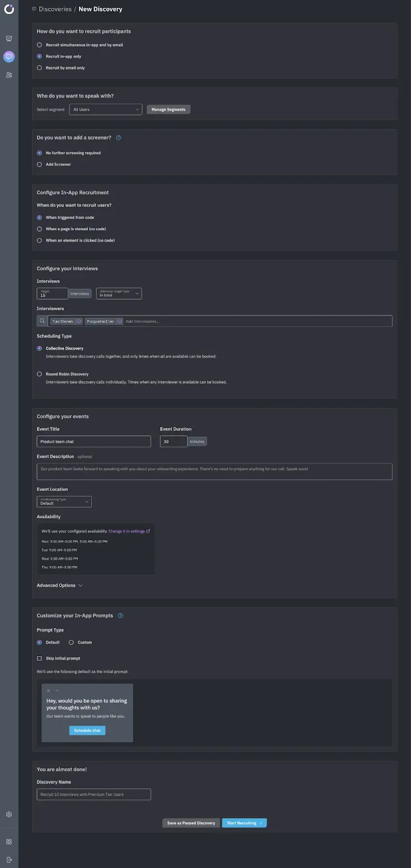Open Settings via the gear icon
The width and height of the screenshot is (411, 868).
(x=8, y=814)
